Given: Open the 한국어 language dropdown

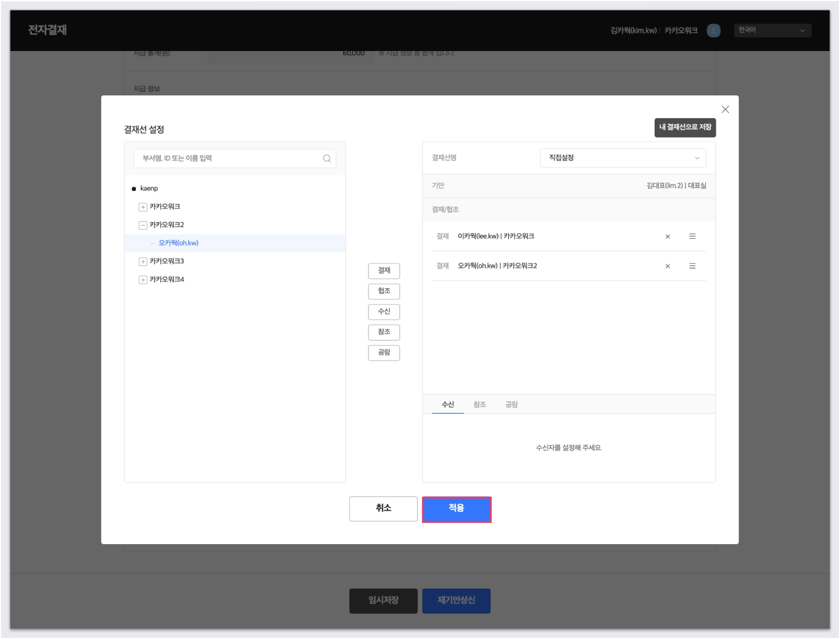Looking at the screenshot, I should coord(772,31).
